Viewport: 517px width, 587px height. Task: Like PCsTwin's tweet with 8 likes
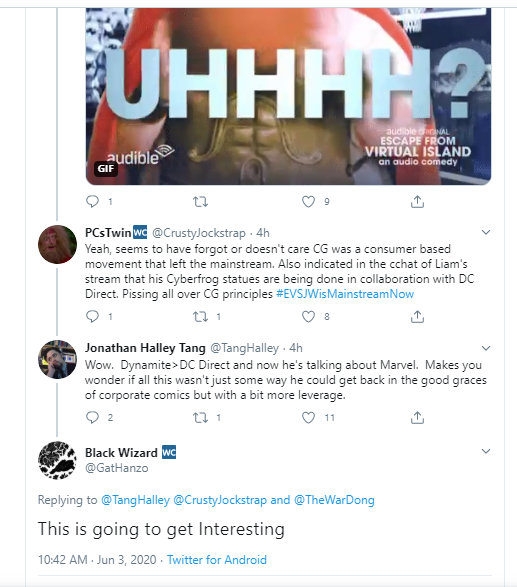[x=308, y=317]
